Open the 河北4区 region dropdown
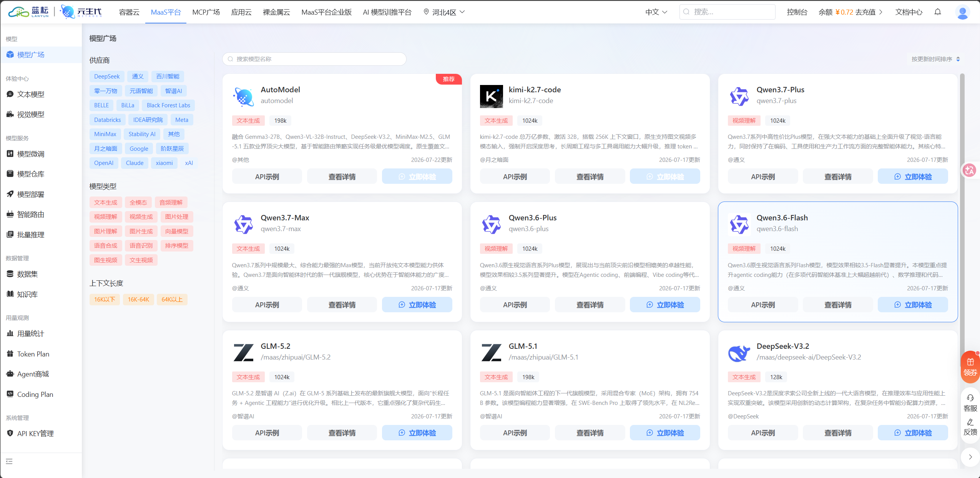This screenshot has width=980, height=478. tap(444, 12)
